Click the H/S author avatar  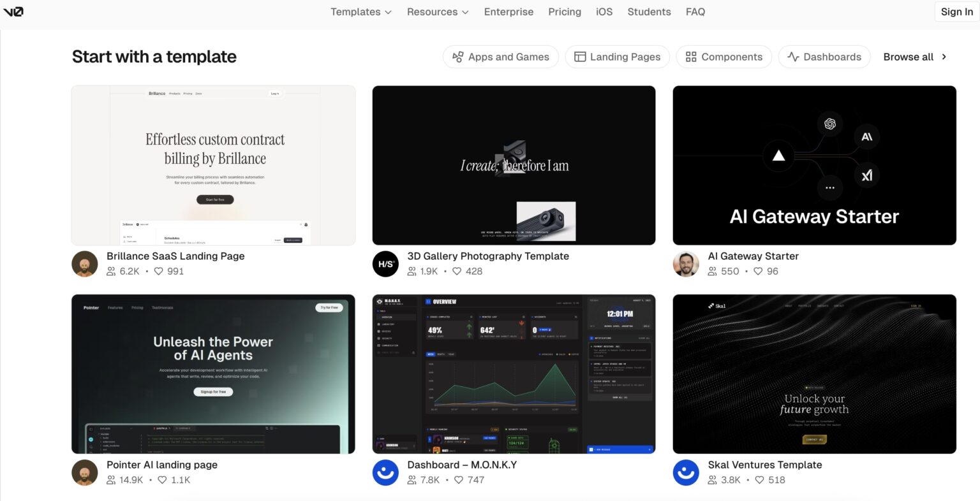point(385,264)
